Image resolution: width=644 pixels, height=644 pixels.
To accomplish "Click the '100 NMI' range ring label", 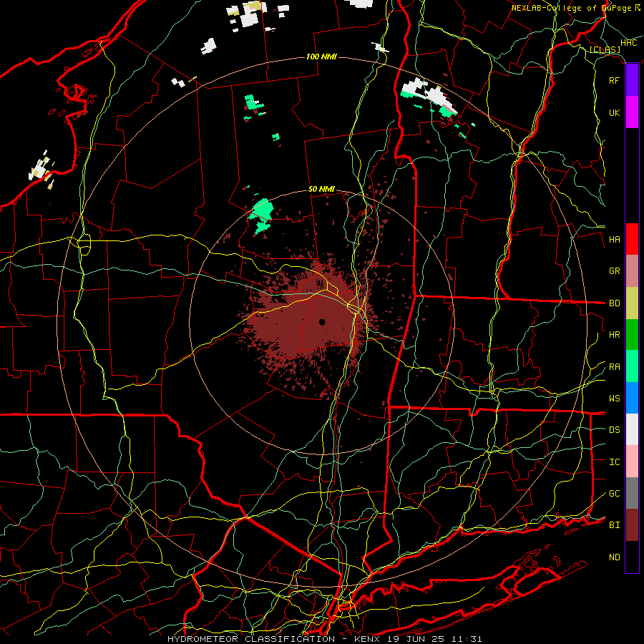I will point(321,57).
